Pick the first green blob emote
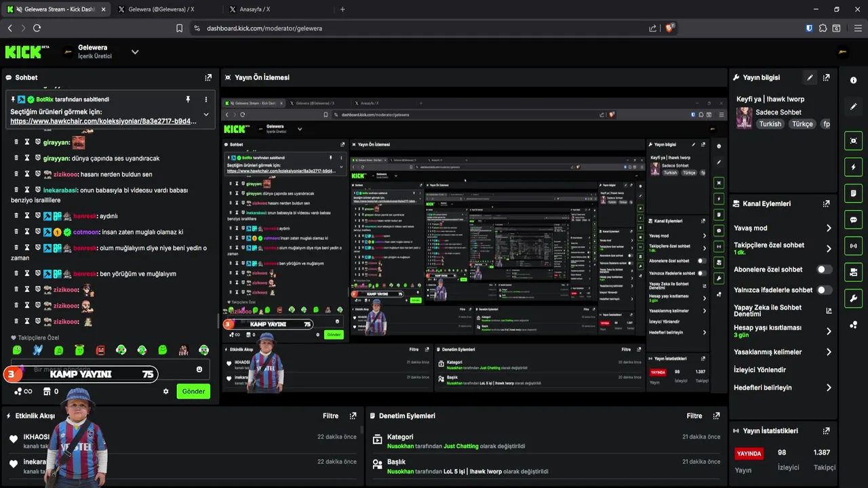Image resolution: width=868 pixels, height=488 pixels. [x=17, y=350]
